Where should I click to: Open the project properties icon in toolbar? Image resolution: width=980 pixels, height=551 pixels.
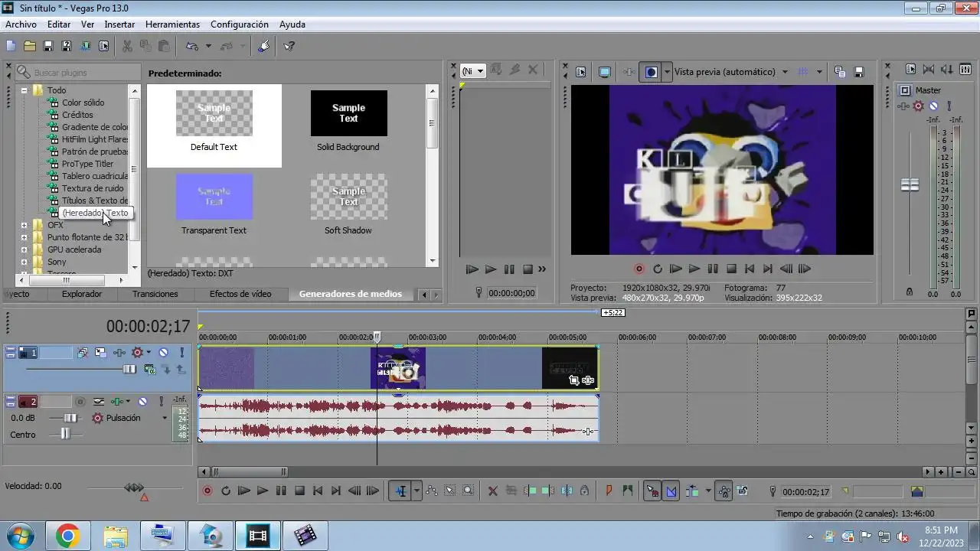click(x=103, y=46)
